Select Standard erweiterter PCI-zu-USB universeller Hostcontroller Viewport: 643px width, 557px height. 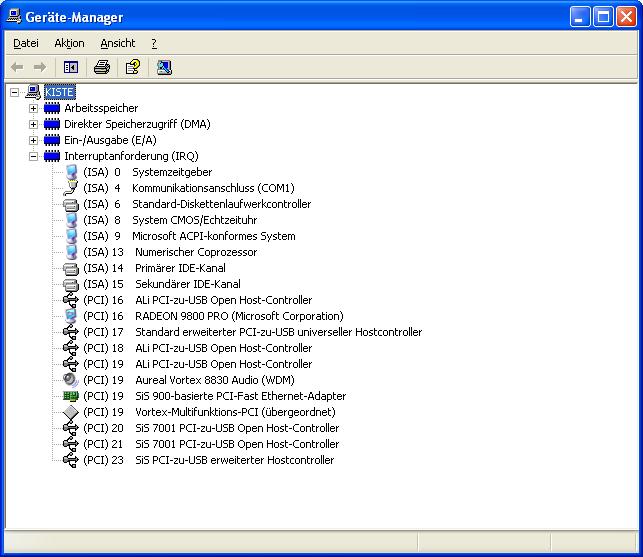(278, 332)
